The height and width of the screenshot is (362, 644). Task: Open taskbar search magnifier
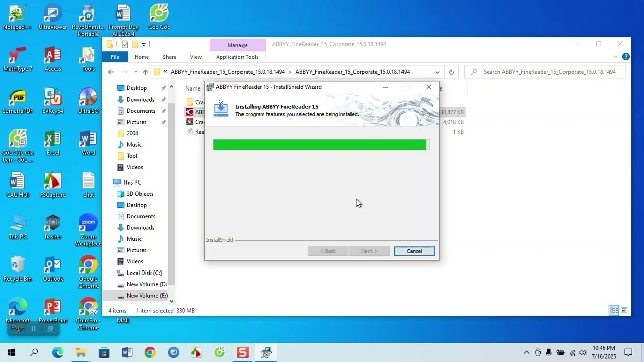tap(34, 353)
